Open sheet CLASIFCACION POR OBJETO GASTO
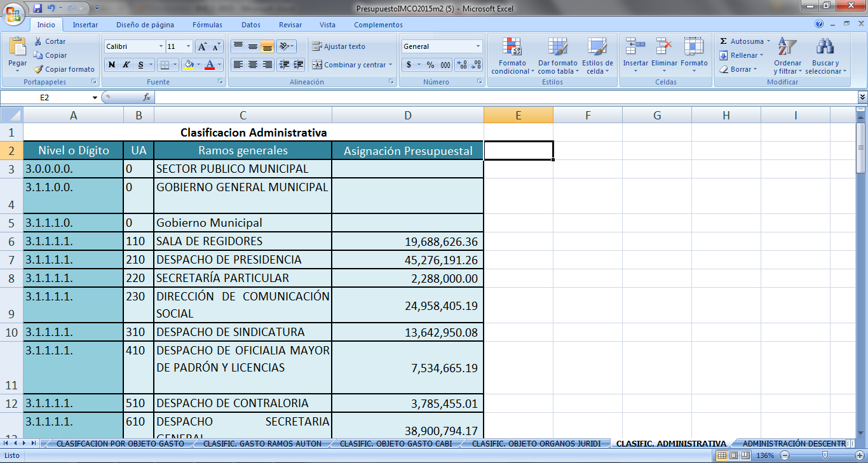Screen dimensions: 868x463 coord(120,443)
